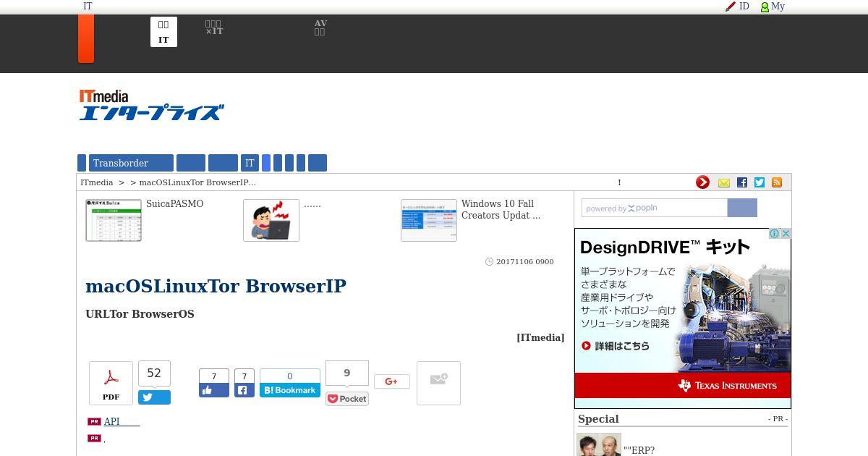
Task: Select the AV item in dark header
Action: [x=320, y=28]
